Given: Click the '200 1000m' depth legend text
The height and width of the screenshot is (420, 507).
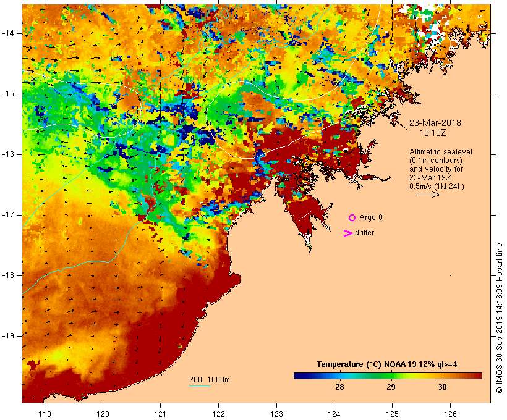Looking at the screenshot, I should [x=210, y=380].
